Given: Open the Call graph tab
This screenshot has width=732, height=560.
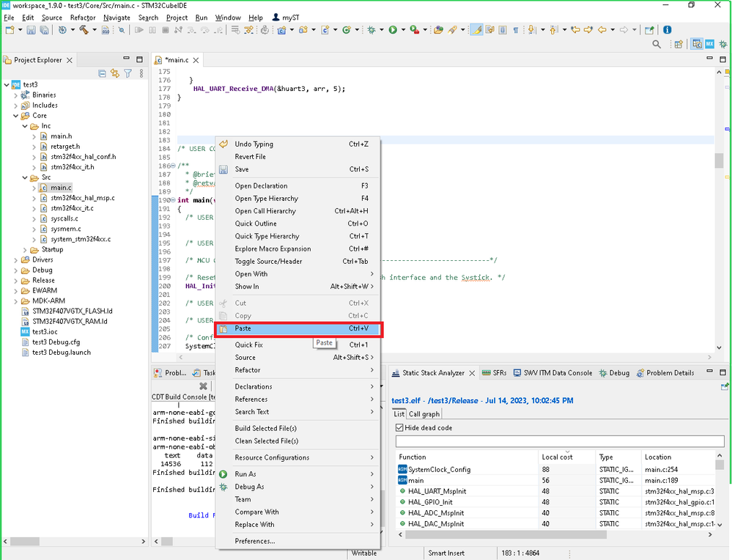Looking at the screenshot, I should coord(424,414).
